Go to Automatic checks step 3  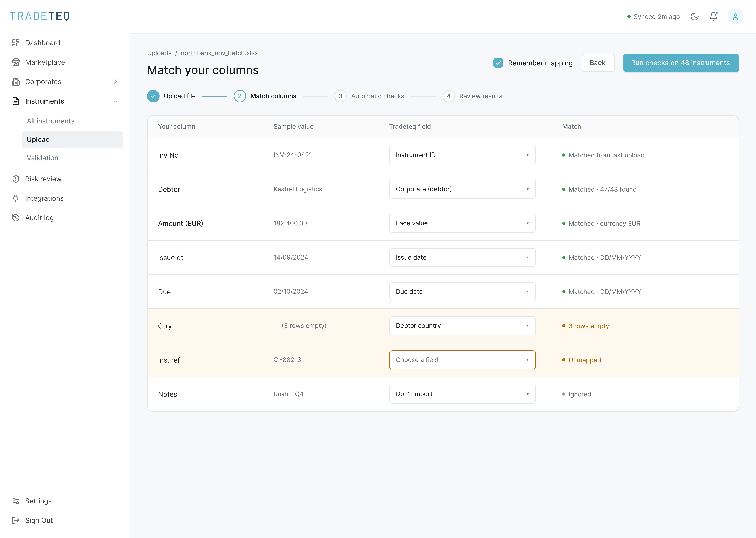click(x=369, y=96)
